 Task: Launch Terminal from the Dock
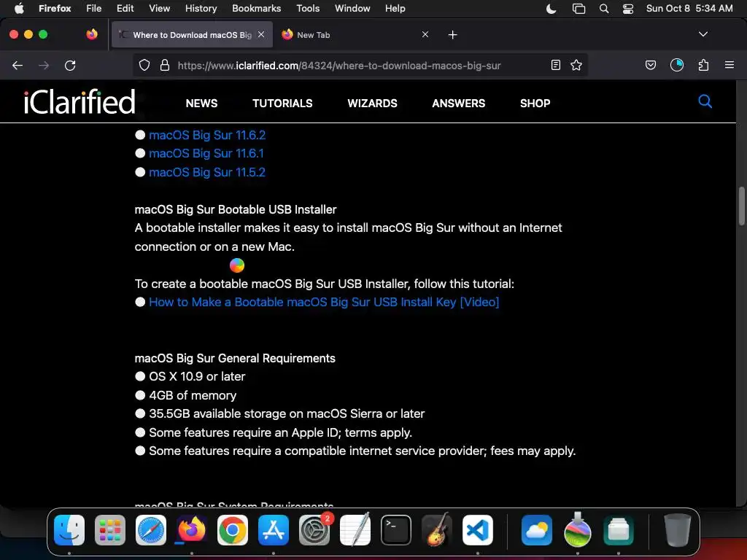point(396,530)
